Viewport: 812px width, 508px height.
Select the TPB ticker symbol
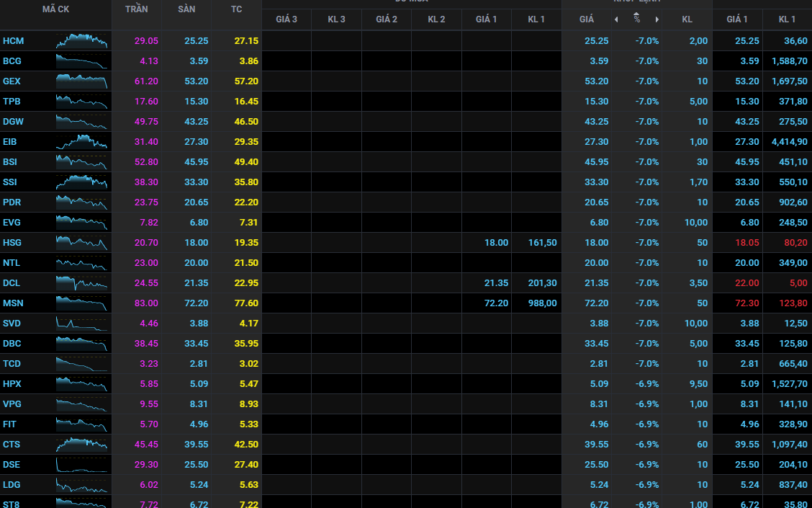point(12,102)
